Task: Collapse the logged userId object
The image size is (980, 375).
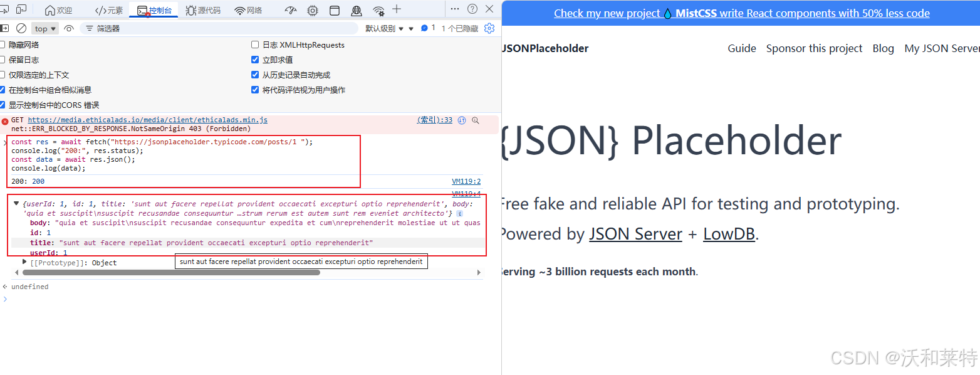Action: click(16, 203)
